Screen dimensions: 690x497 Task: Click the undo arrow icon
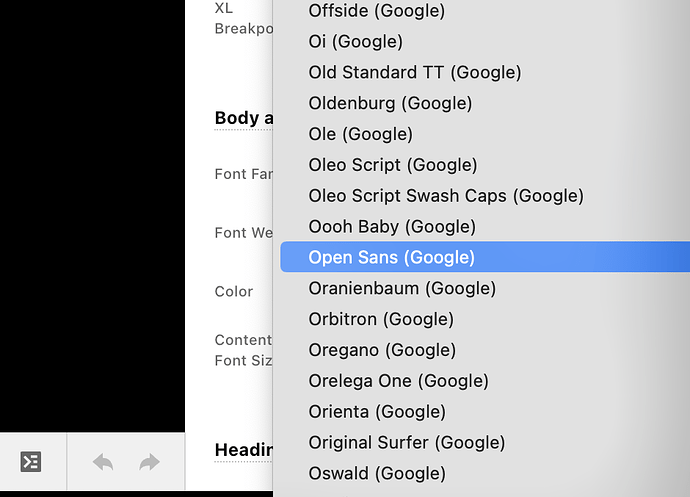tap(103, 462)
